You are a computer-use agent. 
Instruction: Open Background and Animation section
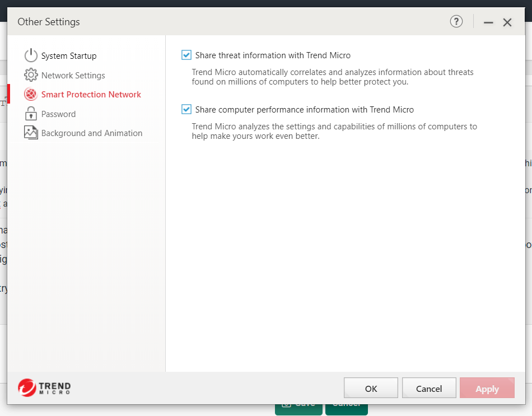pyautogui.click(x=92, y=133)
